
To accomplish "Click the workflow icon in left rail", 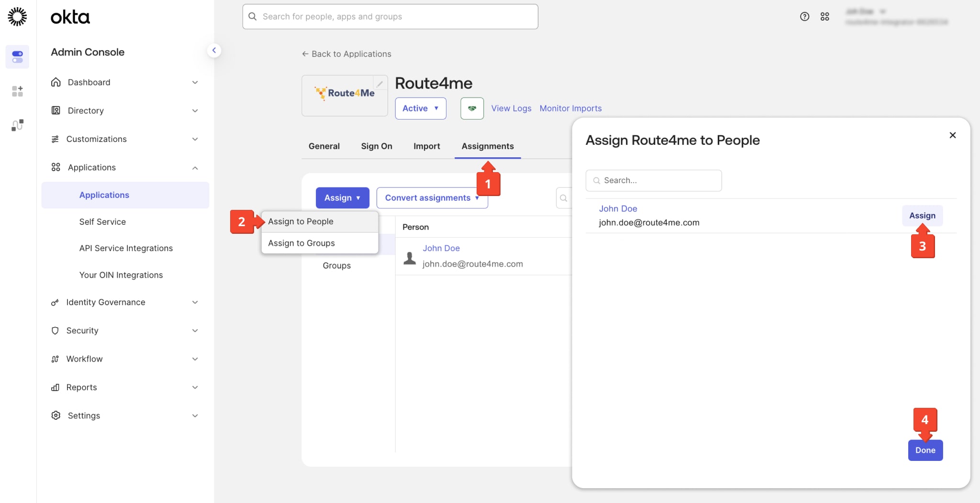I will pos(17,125).
